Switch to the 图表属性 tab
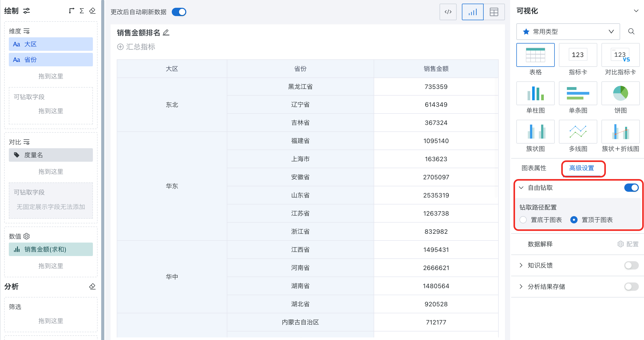This screenshot has height=340, width=644. coord(534,168)
